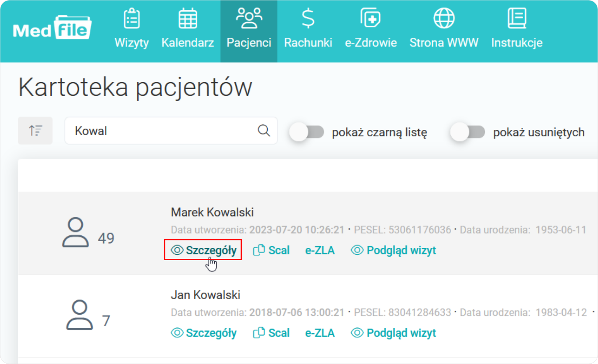Click the Med File logo
The width and height of the screenshot is (598, 364).
[52, 28]
